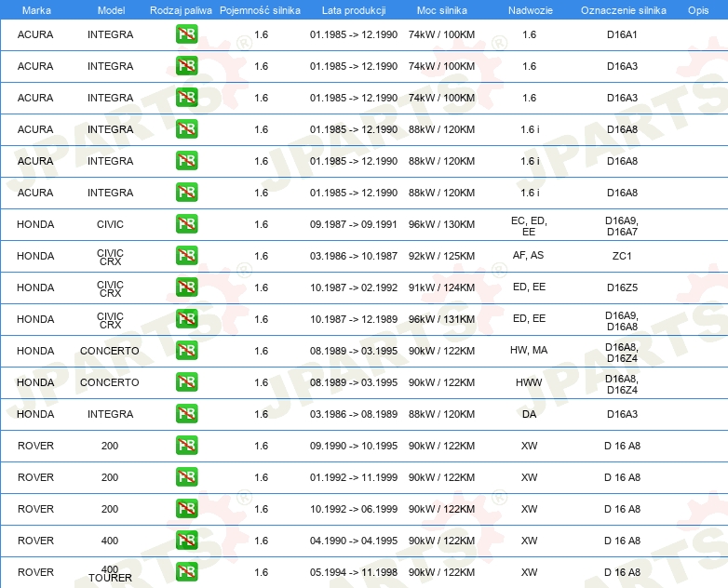Click the Opis column header

click(698, 10)
